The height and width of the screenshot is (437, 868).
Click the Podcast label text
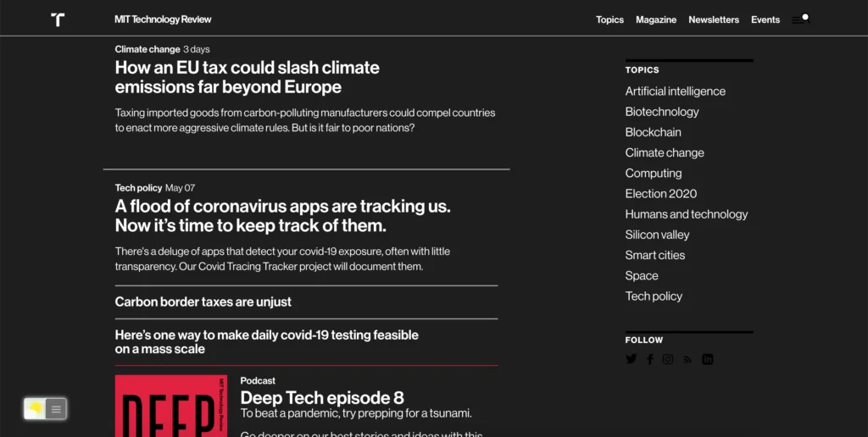point(258,380)
